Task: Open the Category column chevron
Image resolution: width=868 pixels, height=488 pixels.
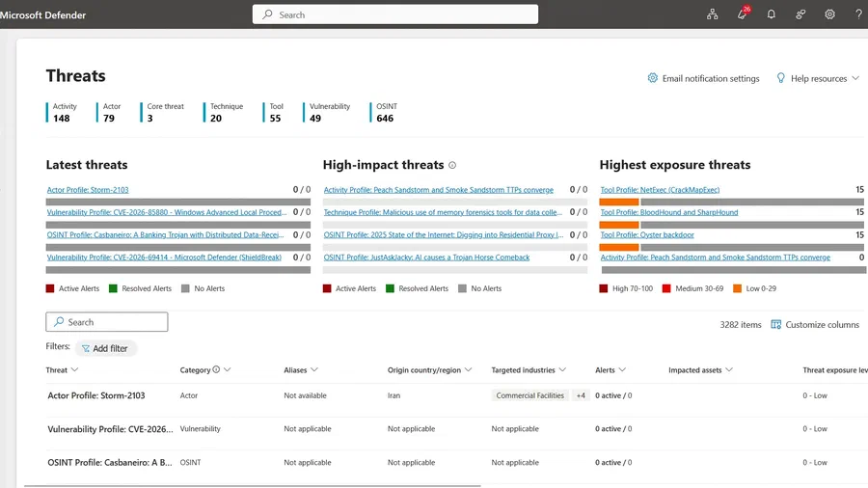Action: (227, 369)
